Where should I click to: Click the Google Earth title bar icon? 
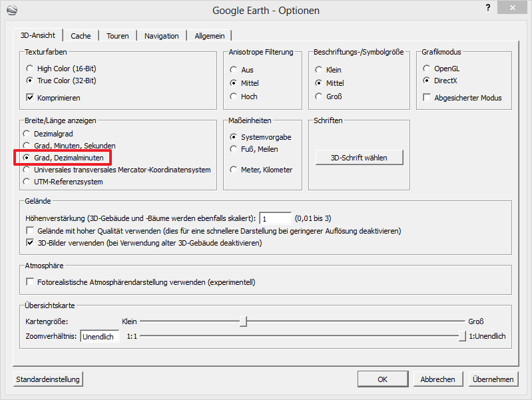tap(12, 10)
